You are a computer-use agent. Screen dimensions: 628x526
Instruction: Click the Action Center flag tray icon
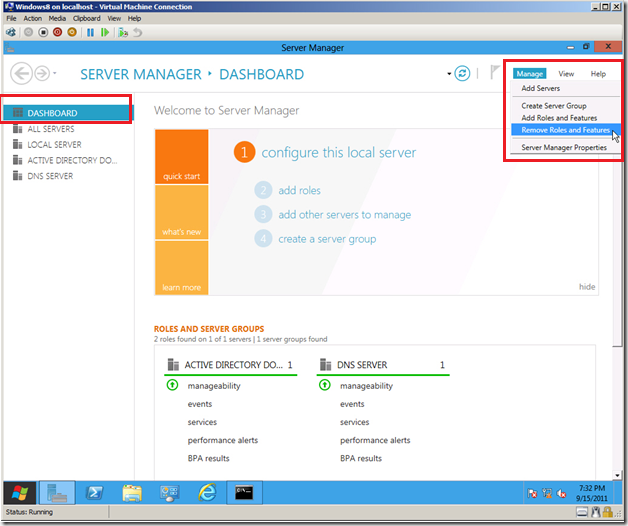coord(532,494)
